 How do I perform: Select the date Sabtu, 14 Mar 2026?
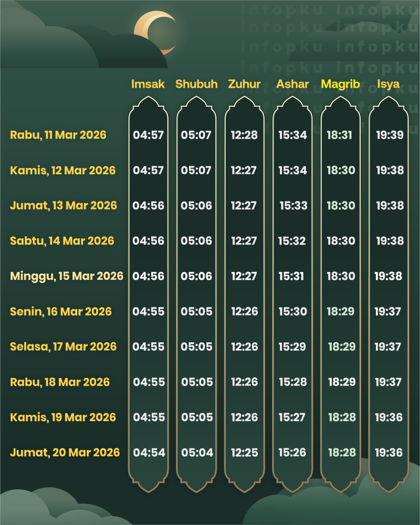pyautogui.click(x=62, y=241)
